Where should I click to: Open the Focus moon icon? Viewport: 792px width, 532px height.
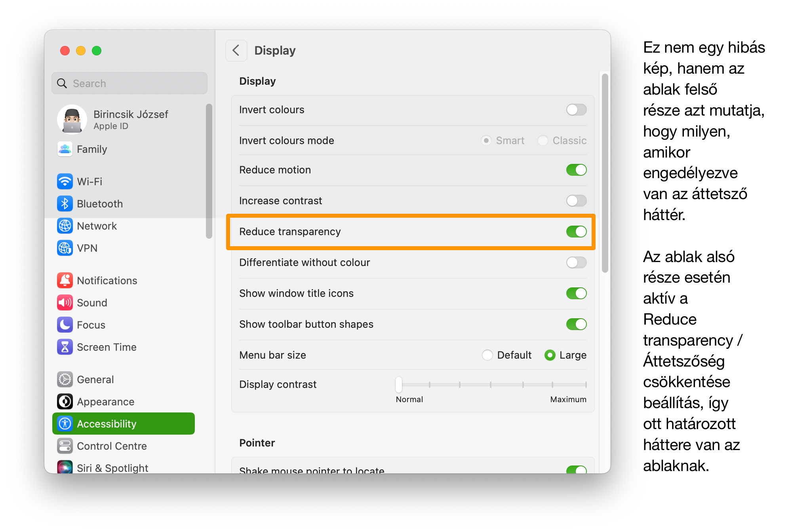click(65, 325)
